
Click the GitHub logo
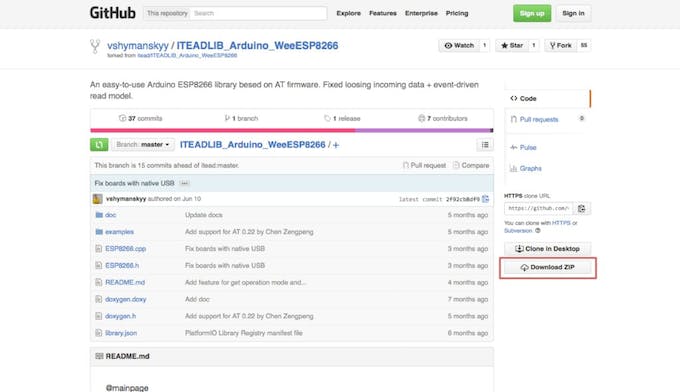tap(113, 13)
